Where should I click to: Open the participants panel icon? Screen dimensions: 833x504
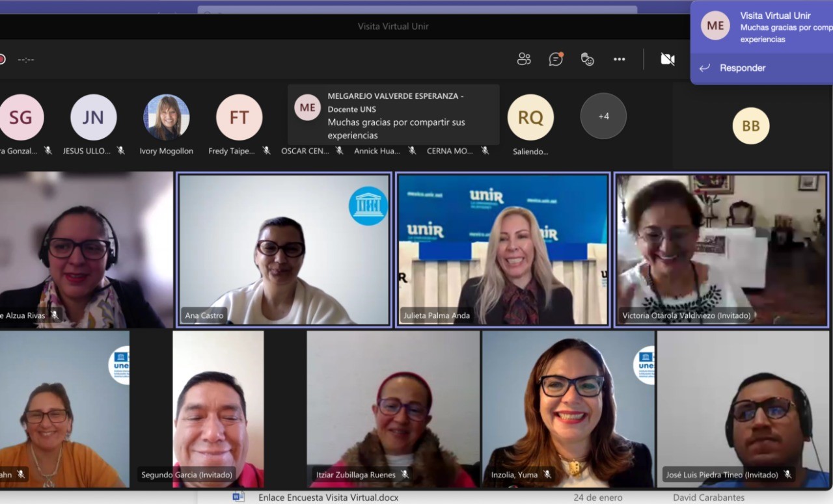(x=524, y=59)
